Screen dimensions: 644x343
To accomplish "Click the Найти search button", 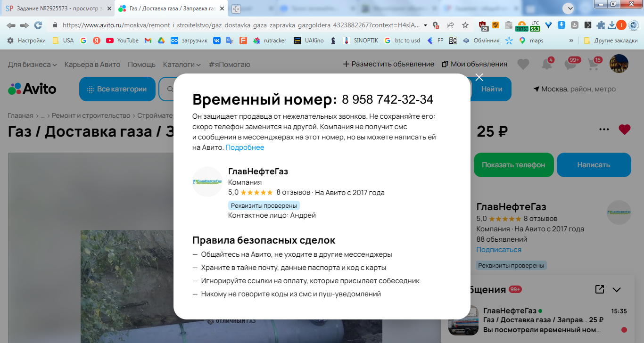I will [x=492, y=89].
